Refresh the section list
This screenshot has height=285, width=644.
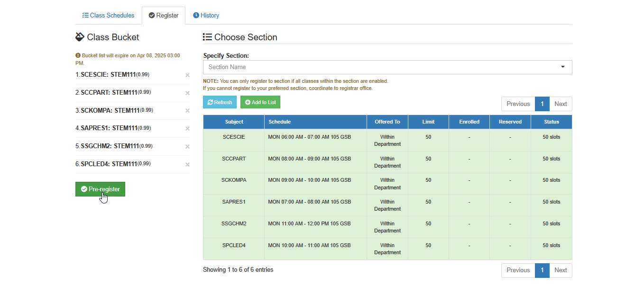(220, 102)
